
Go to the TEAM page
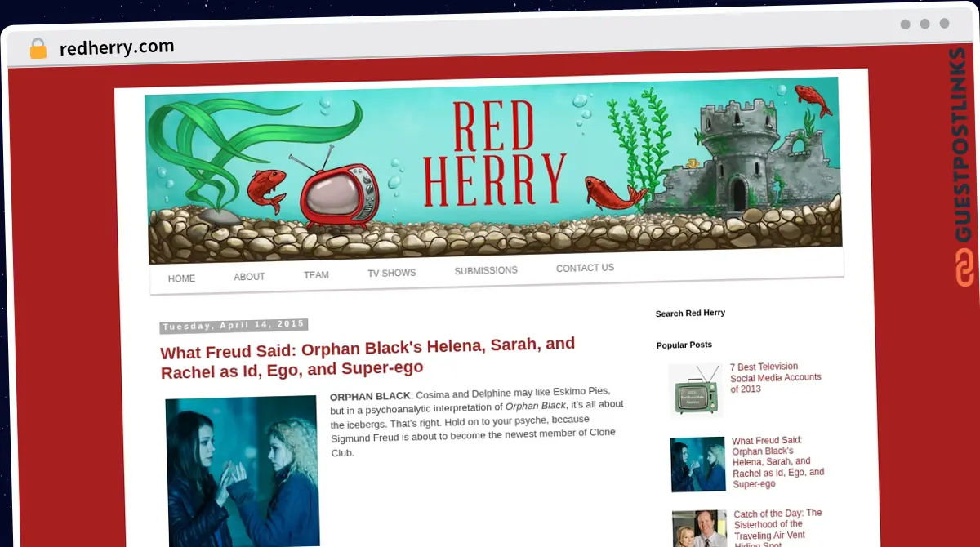coord(316,275)
